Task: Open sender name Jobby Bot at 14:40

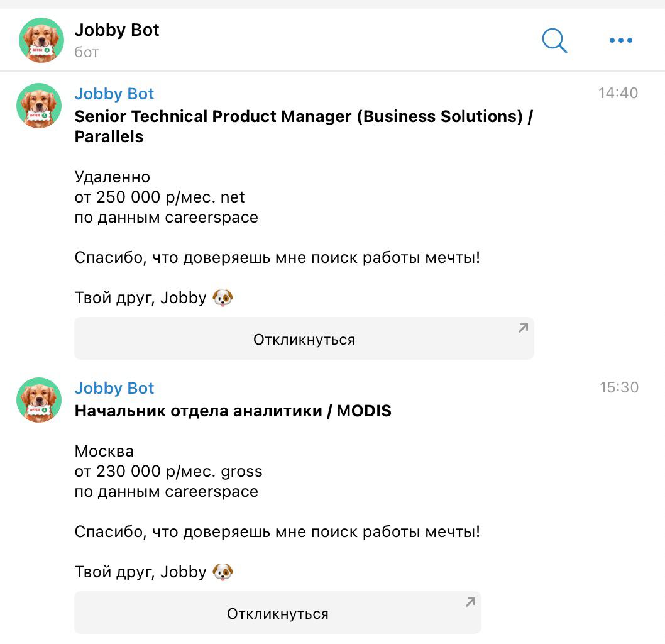Action: (x=114, y=94)
